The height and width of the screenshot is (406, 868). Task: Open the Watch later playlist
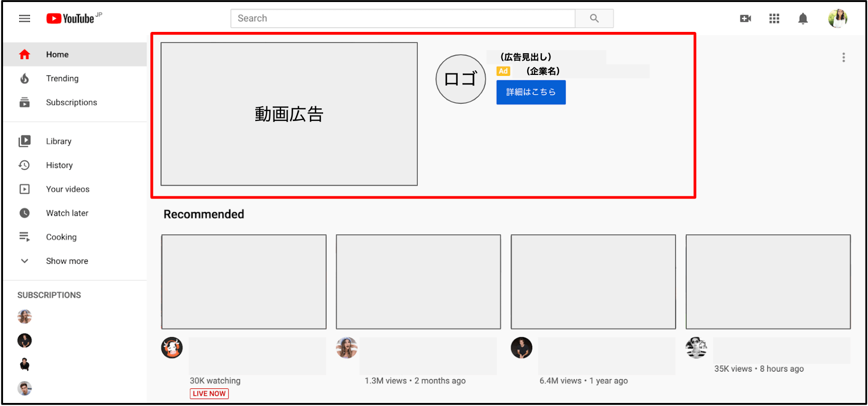(67, 213)
